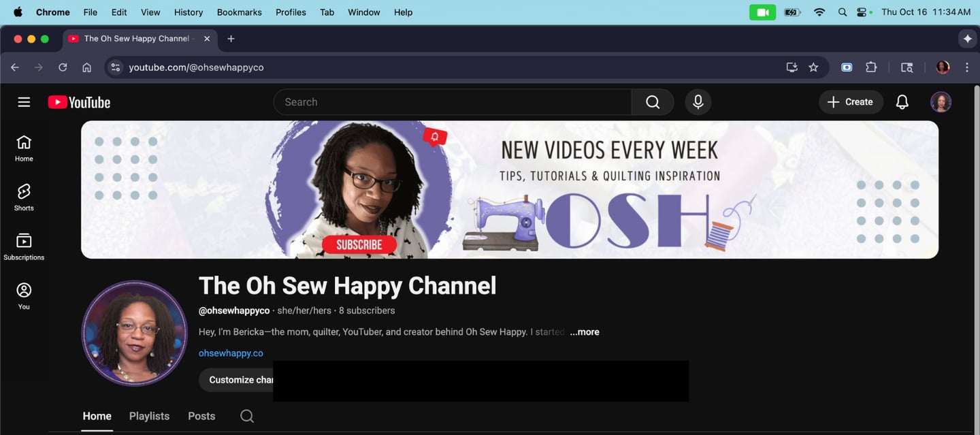Viewport: 980px width, 435px height.
Task: Select the channel Home tab
Action: click(97, 416)
